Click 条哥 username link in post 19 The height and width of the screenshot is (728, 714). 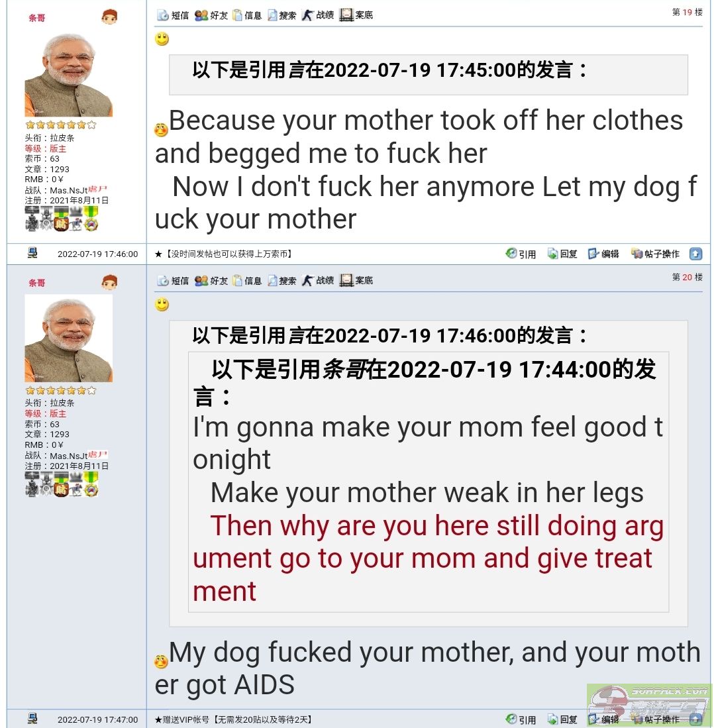coord(36,18)
